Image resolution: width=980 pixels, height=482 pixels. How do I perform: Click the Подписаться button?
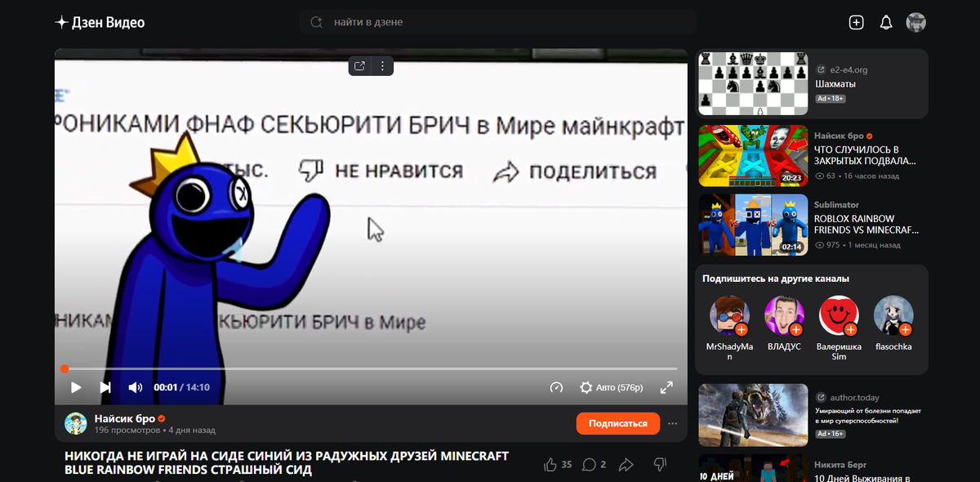pos(618,423)
